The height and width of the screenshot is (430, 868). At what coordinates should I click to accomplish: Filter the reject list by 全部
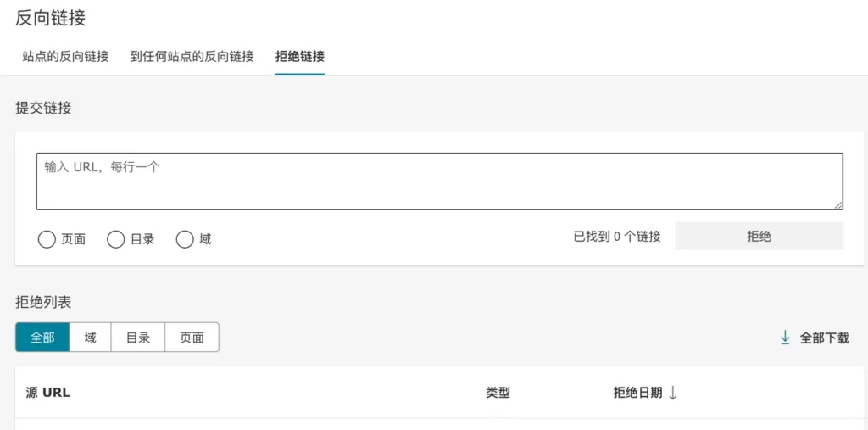(42, 338)
